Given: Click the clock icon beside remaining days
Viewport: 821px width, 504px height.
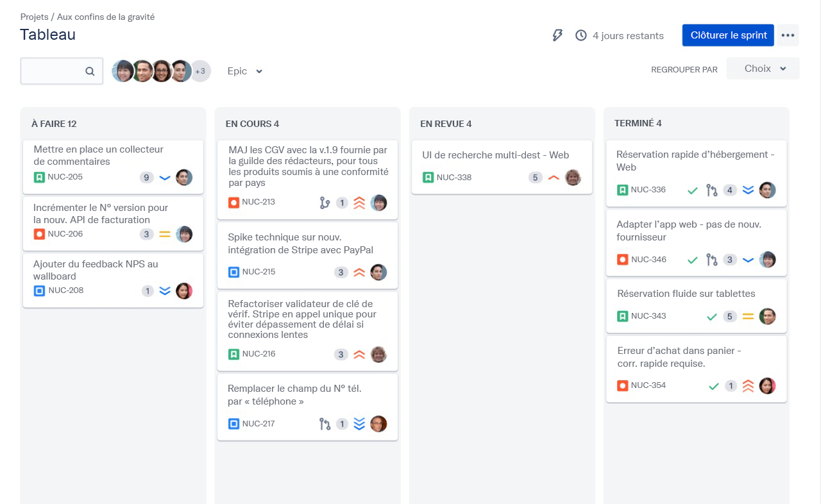Looking at the screenshot, I should (x=581, y=35).
